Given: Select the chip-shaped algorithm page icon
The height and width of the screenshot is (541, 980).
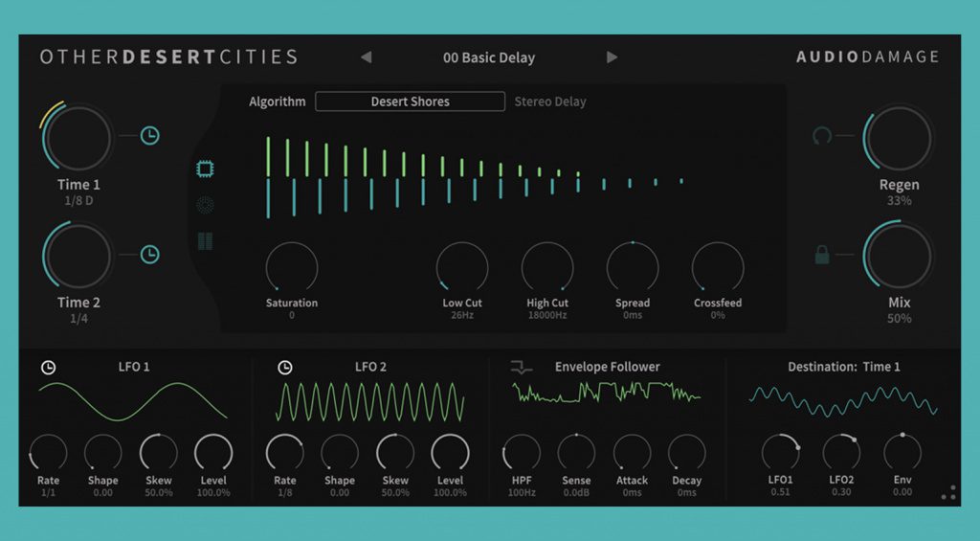Looking at the screenshot, I should (x=205, y=169).
